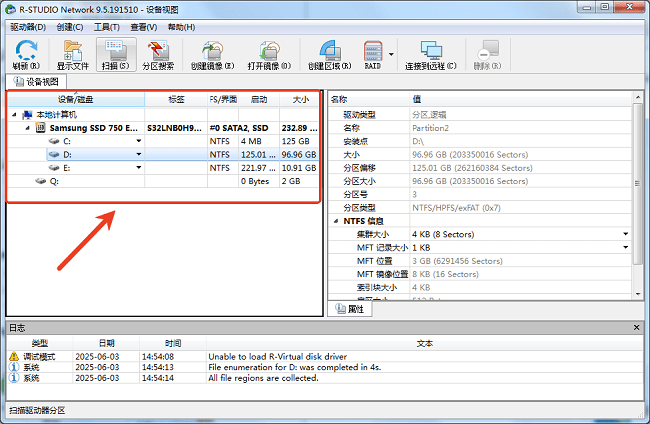Image resolution: width=650 pixels, height=424 pixels.
Task: Click the 值 properties column header
Action: click(521, 99)
